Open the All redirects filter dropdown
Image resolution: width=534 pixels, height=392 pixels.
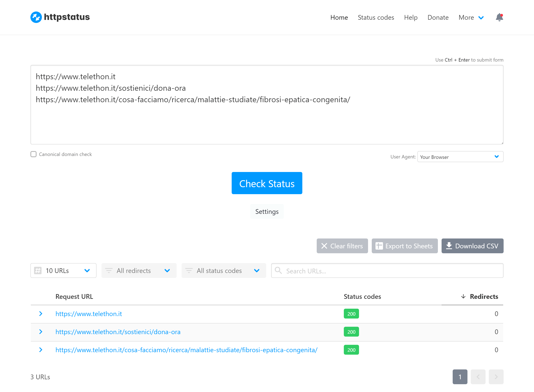pyautogui.click(x=139, y=271)
